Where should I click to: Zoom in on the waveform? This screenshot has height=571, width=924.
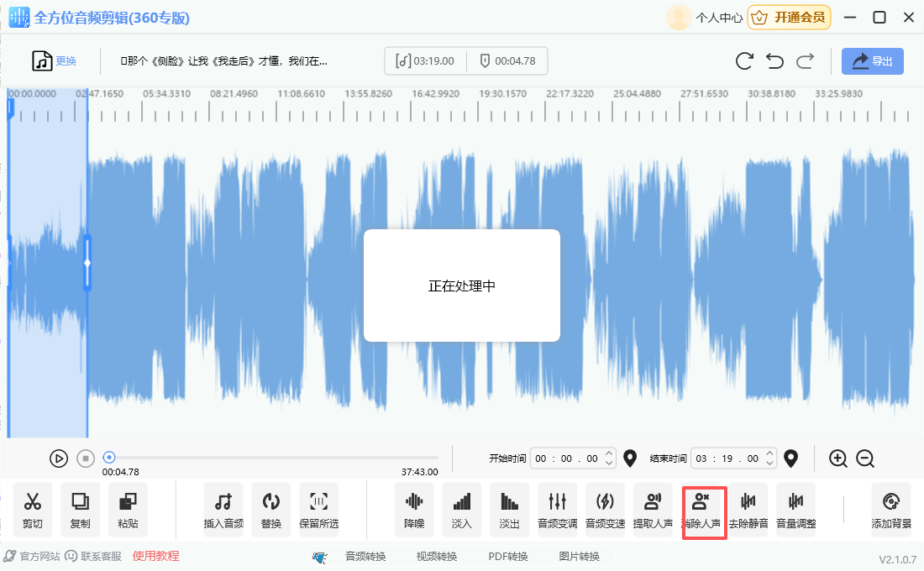pyautogui.click(x=837, y=458)
